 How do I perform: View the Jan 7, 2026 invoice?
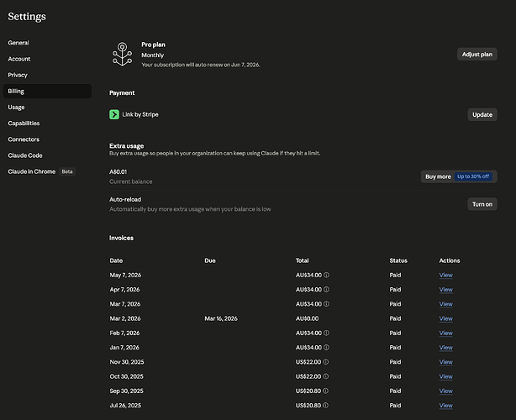click(446, 347)
